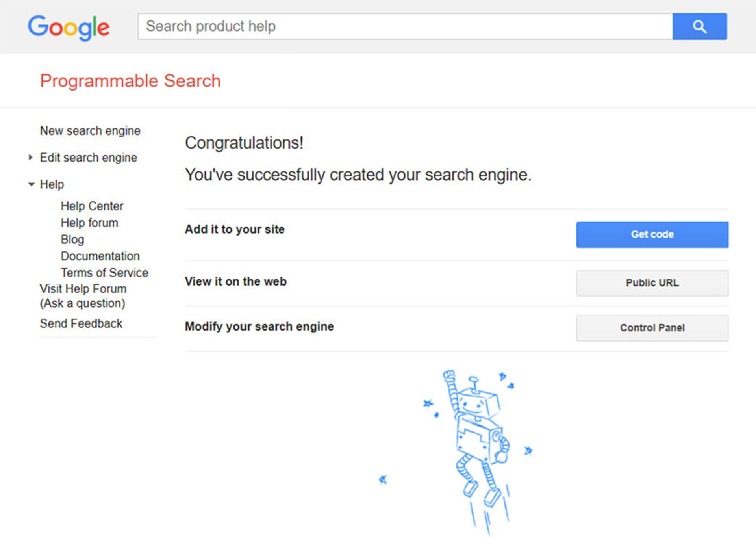This screenshot has height=546, width=756.
Task: Go to the Control Panel
Action: (x=652, y=328)
